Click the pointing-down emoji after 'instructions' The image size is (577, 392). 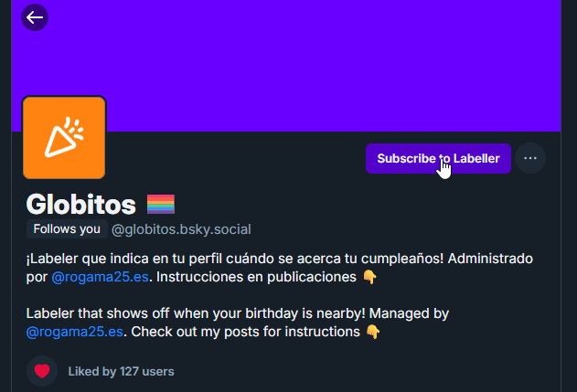(373, 332)
